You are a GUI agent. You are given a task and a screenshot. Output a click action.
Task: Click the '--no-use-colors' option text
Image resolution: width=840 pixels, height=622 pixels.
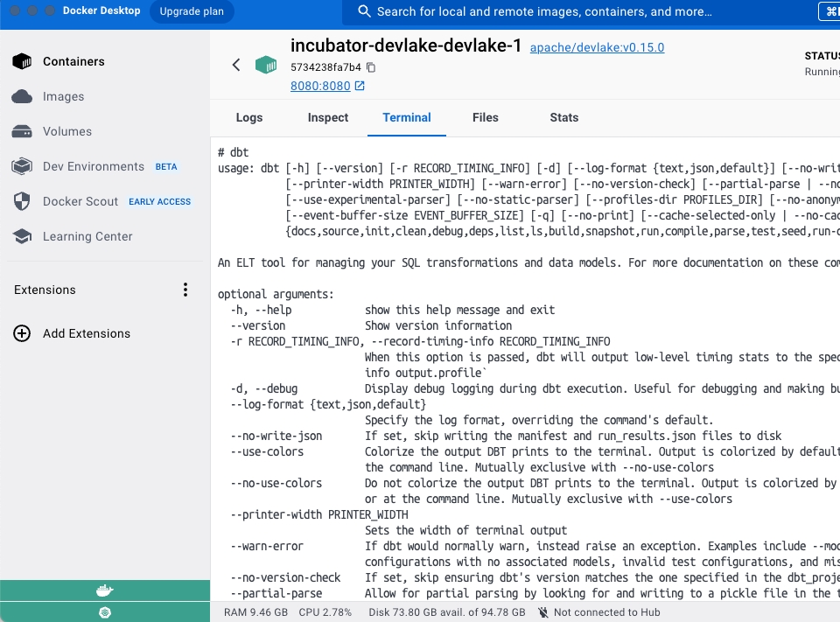click(x=276, y=483)
